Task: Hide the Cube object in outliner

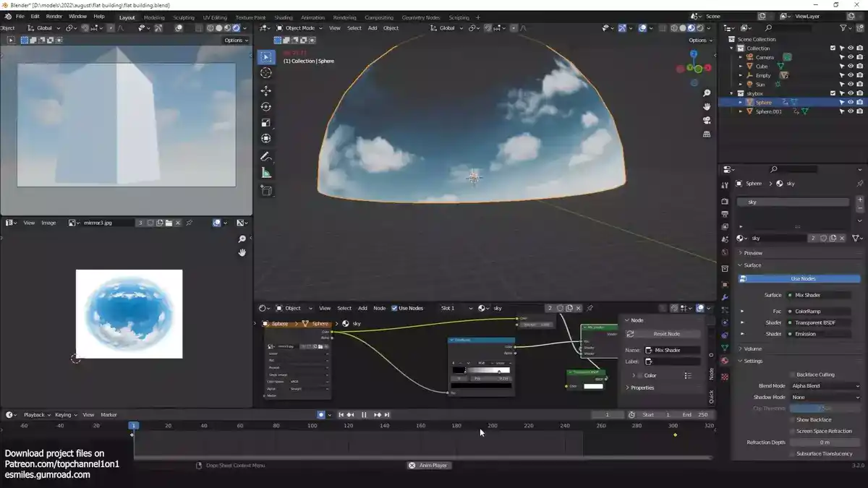Action: point(851,66)
